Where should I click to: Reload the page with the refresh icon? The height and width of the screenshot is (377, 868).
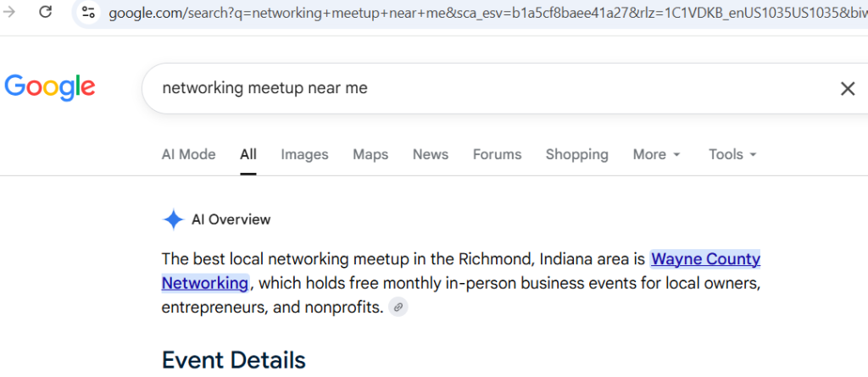pos(46,11)
